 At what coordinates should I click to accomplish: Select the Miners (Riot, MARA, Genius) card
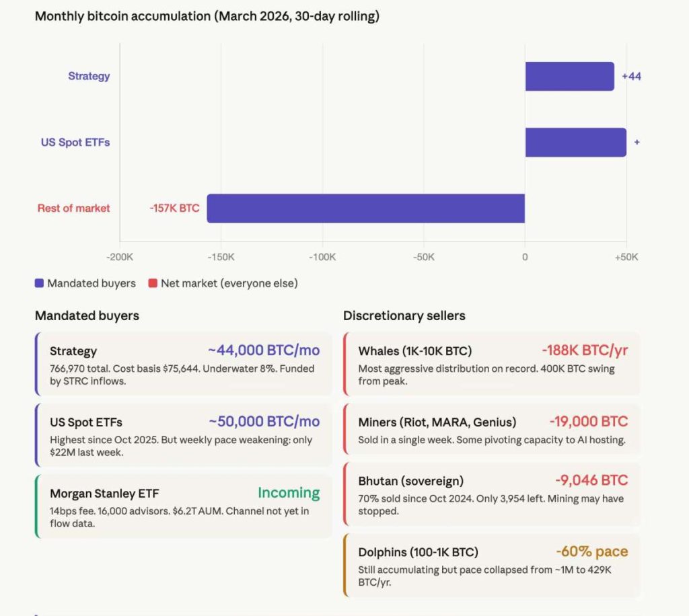pos(492,430)
